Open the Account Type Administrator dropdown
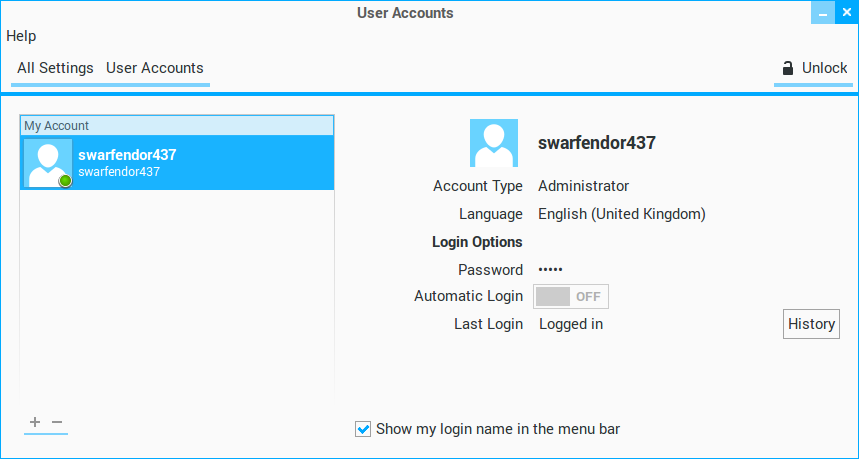This screenshot has height=459, width=859. coord(583,186)
